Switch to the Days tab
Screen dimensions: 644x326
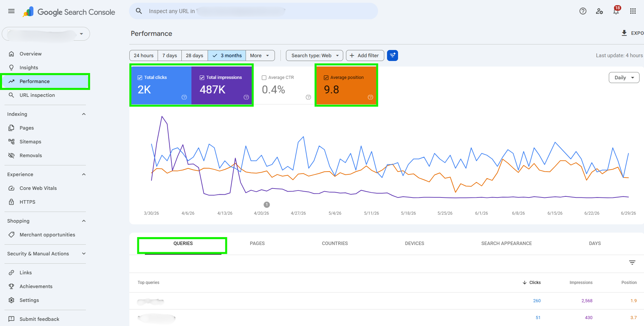pos(595,244)
